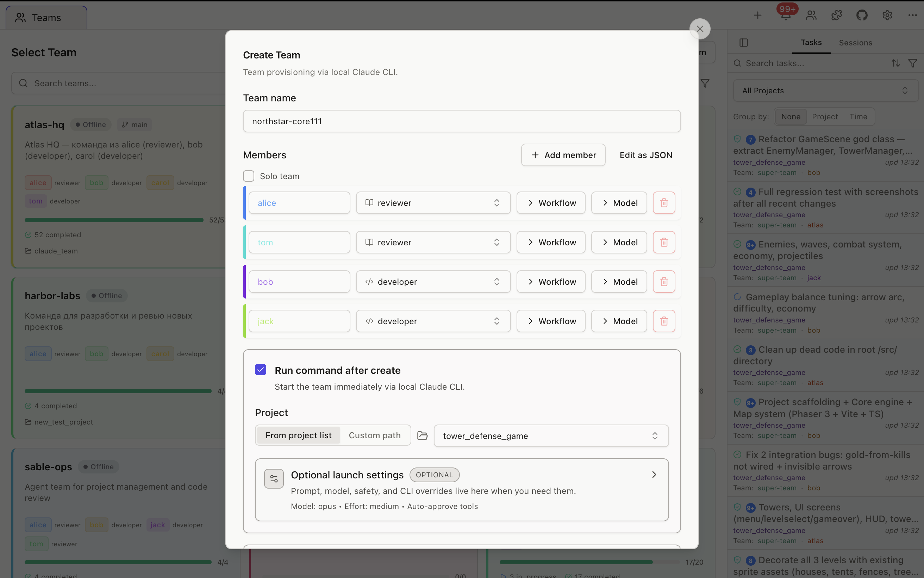Open the All Projects dropdown
Viewport: 924px width, 578px height.
[x=825, y=90]
